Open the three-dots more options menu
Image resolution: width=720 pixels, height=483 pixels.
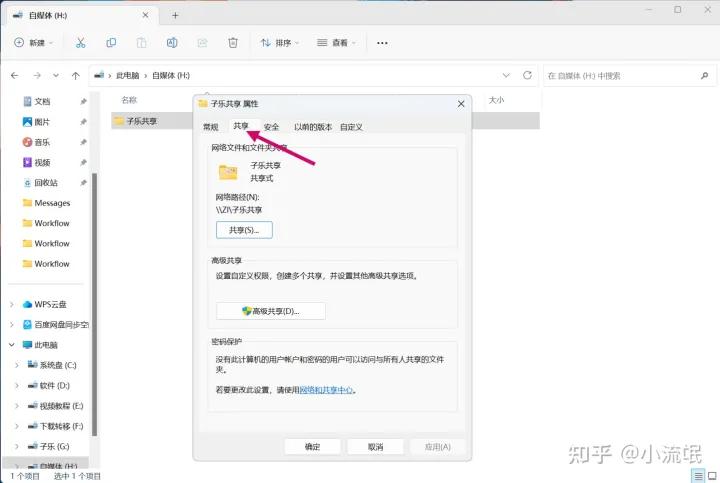click(382, 43)
